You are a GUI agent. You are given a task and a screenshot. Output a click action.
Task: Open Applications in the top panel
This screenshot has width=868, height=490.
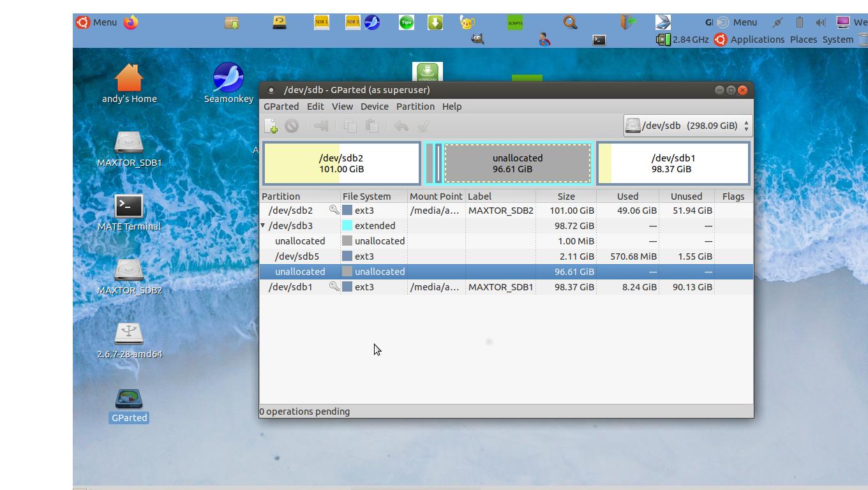[x=758, y=39]
